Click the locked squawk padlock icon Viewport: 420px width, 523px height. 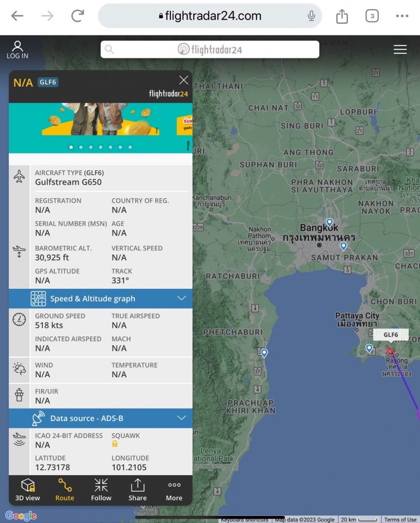tap(115, 444)
